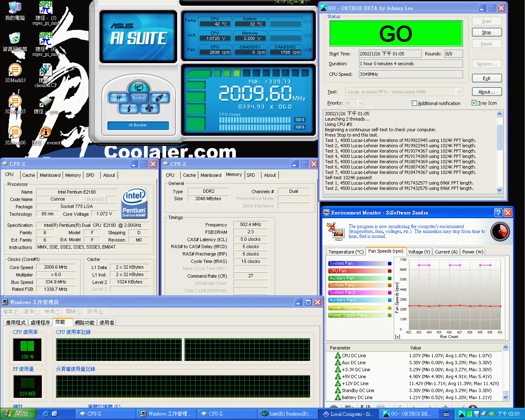The image size is (525, 420).
Task: Switch to Current (A) tab in Sandra
Action: pyautogui.click(x=446, y=252)
